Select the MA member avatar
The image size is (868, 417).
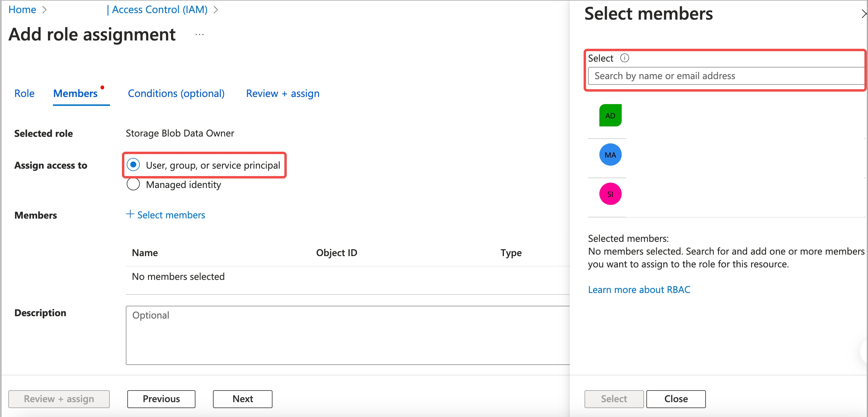tap(610, 155)
